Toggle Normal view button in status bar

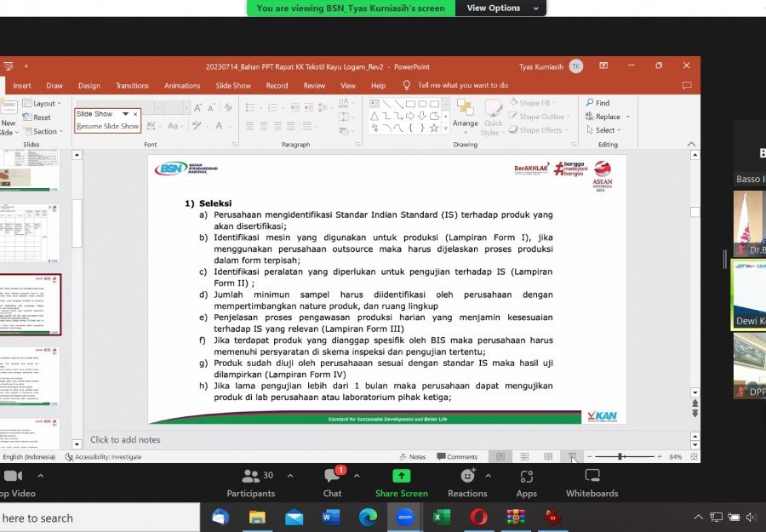point(500,457)
